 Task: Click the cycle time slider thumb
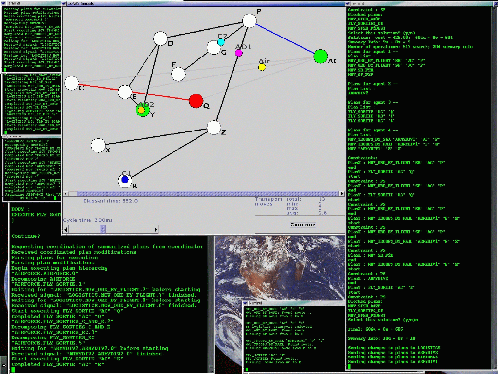point(103,229)
